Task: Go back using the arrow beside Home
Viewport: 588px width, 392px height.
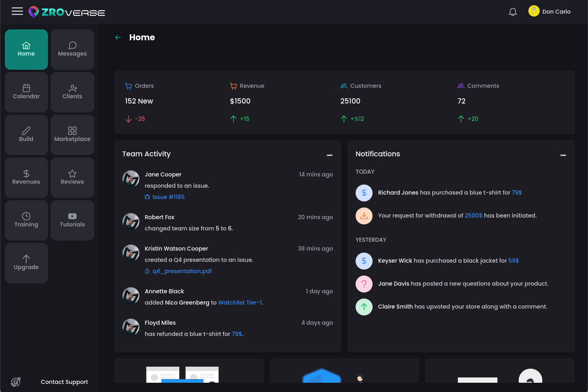Action: (x=118, y=37)
